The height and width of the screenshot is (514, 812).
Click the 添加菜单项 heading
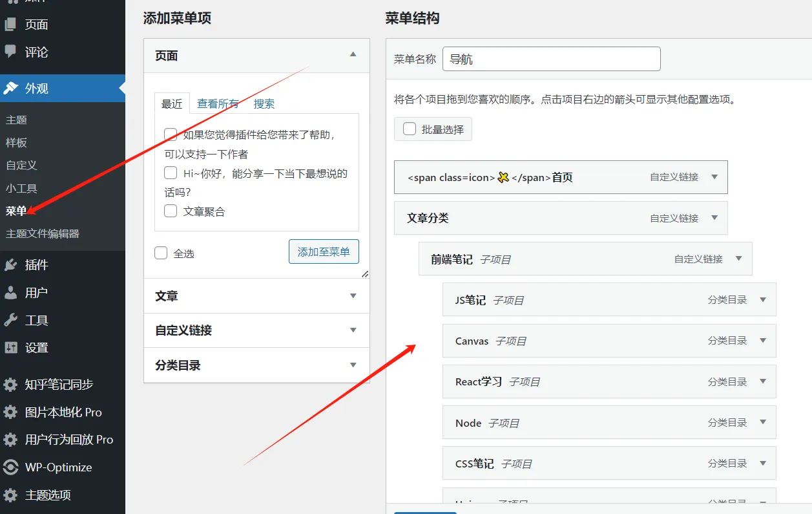[177, 18]
